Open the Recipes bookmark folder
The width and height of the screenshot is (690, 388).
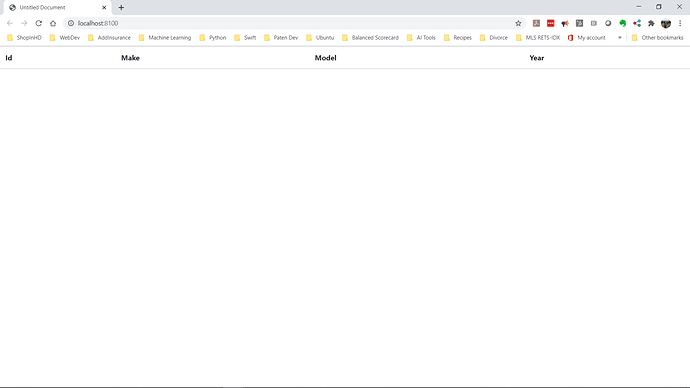pyautogui.click(x=458, y=38)
